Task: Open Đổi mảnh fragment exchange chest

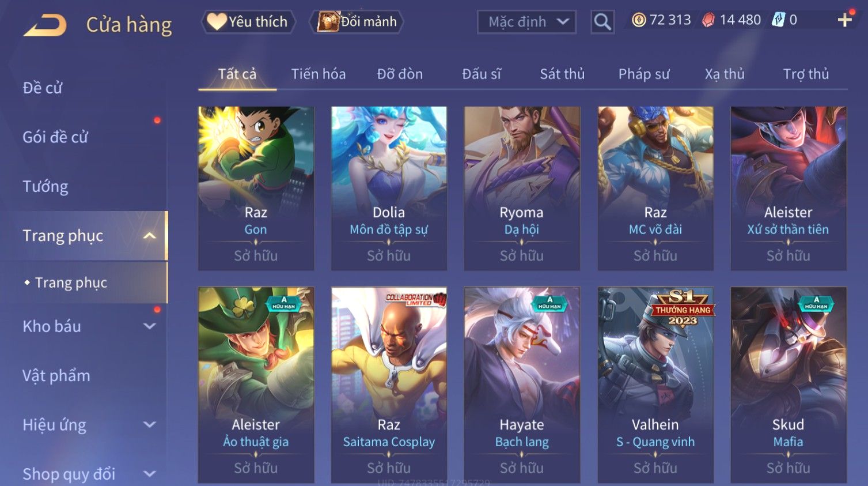Action: click(356, 22)
